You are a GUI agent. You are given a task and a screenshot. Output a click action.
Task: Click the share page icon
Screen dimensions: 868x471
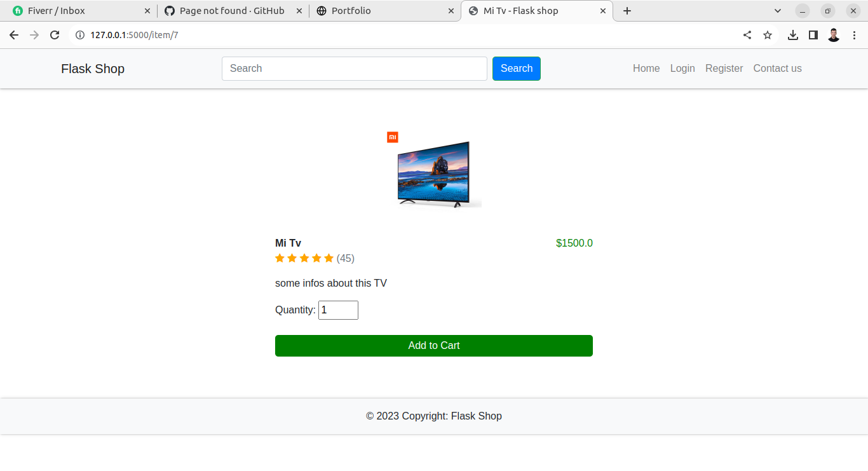click(x=747, y=35)
